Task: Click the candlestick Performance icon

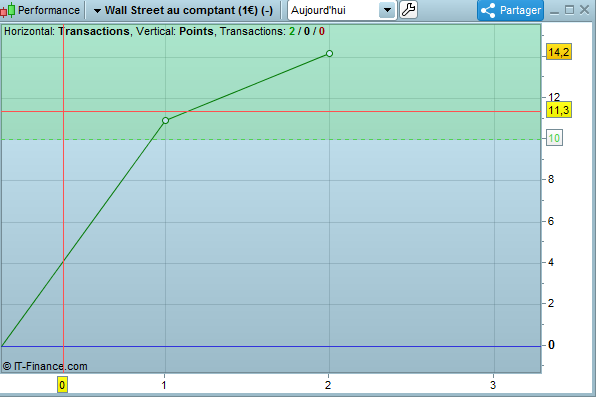Action: 8,10
